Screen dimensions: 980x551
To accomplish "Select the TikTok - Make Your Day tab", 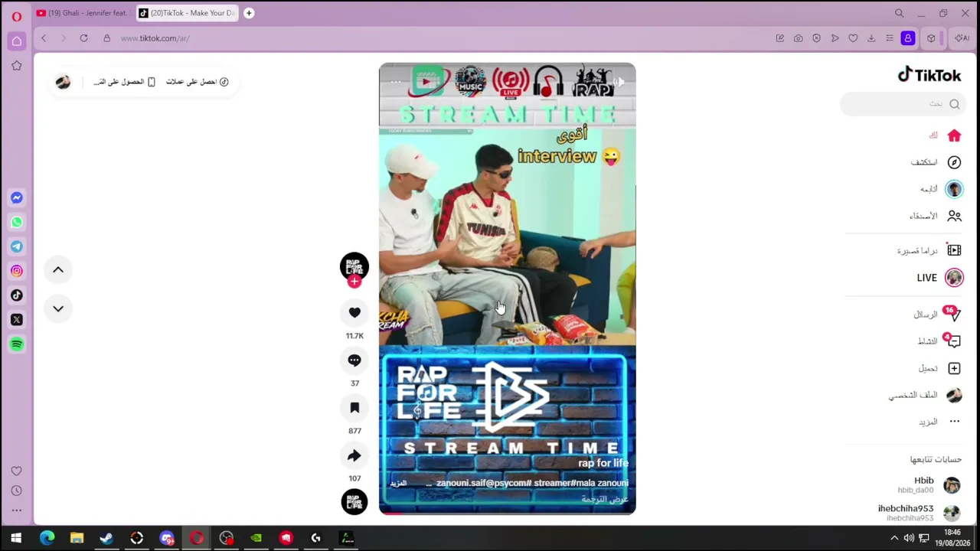I will pos(188,13).
